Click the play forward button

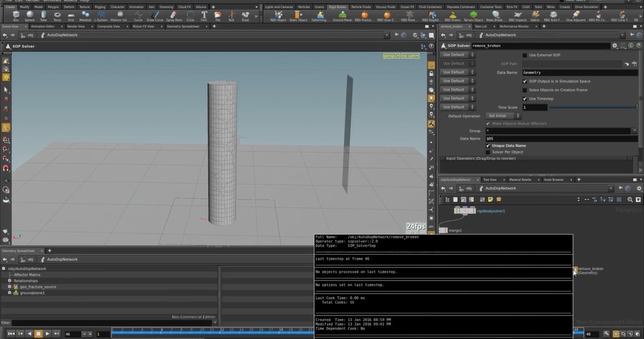point(47,334)
